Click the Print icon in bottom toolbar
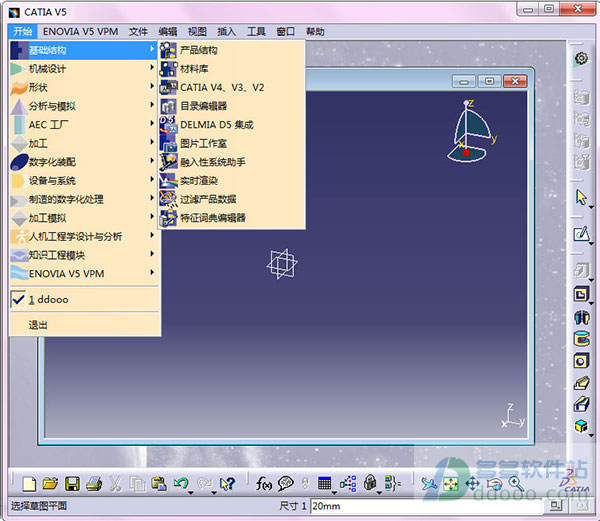This screenshot has height=521, width=600. click(x=93, y=484)
